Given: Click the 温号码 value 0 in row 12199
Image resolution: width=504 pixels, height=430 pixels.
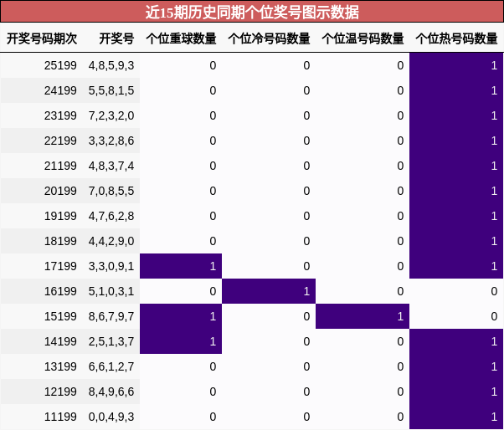Looking at the screenshot, I should tap(400, 392).
